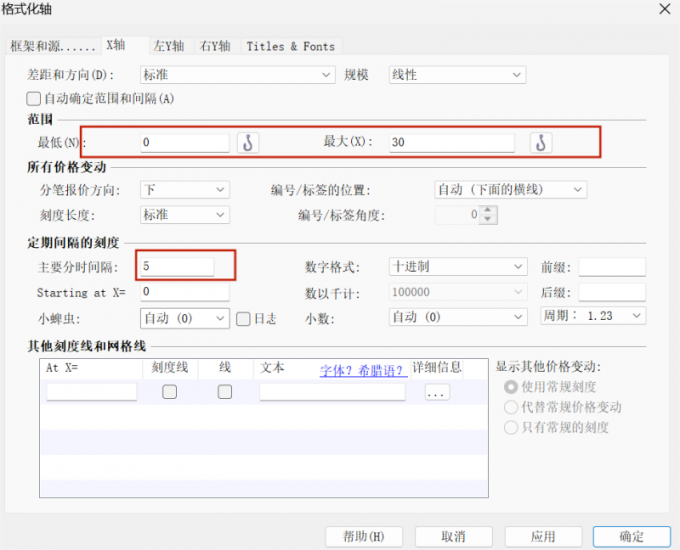
Task: Open the Titles & Fonts tab
Action: 290,46
